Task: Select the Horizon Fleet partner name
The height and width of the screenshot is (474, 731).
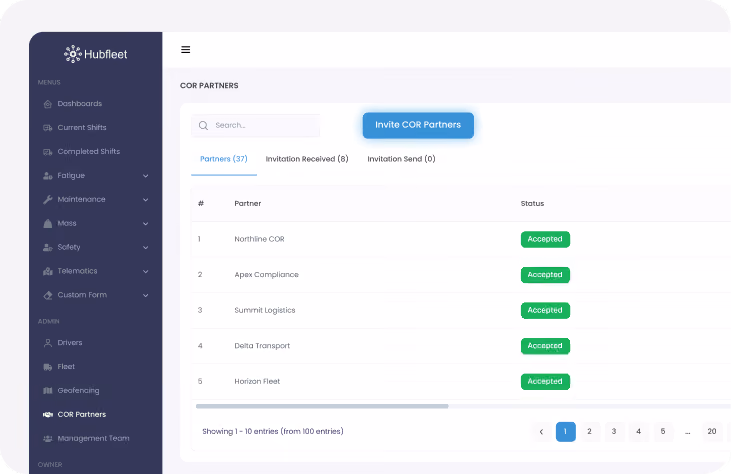Action: coord(257,381)
